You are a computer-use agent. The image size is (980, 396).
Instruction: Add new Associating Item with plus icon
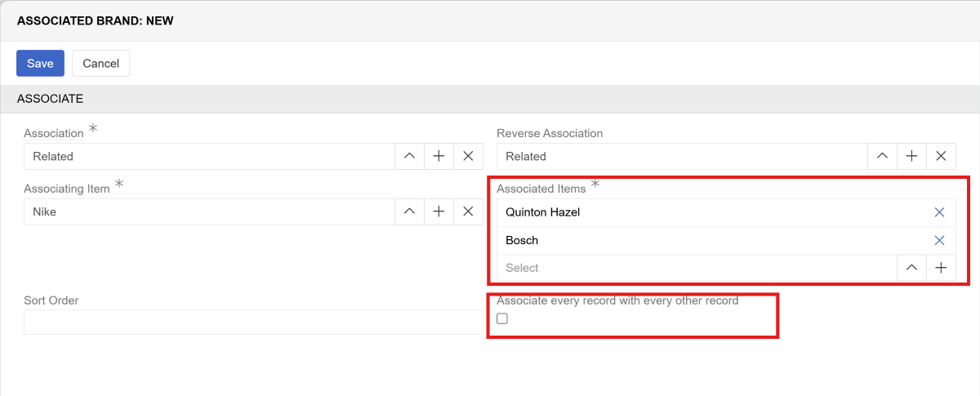tap(439, 211)
